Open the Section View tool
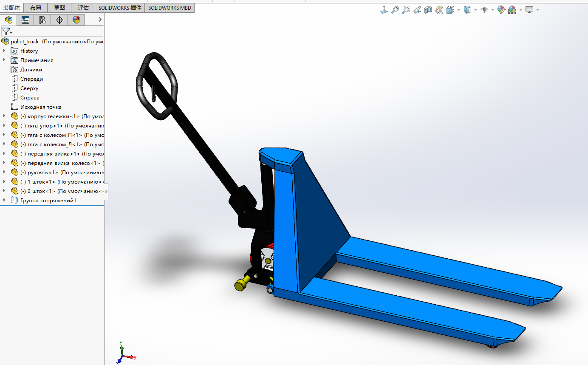Image resolution: width=588 pixels, height=365 pixels. 428,10
